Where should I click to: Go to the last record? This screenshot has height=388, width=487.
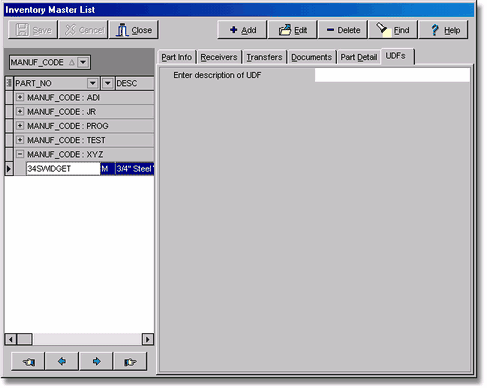130,361
